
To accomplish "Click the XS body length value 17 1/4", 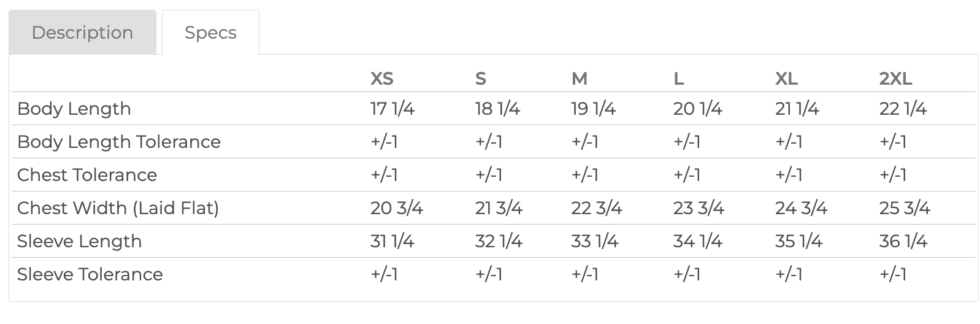I will point(392,109).
